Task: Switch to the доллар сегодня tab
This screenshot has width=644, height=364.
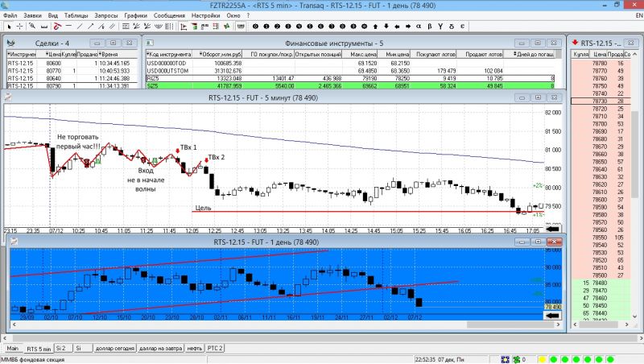Action: 115,348
